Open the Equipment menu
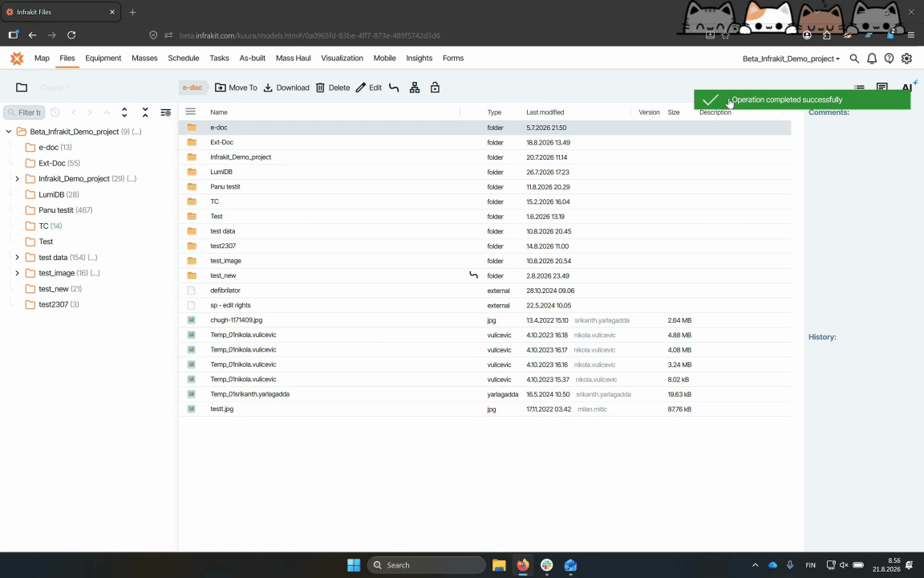 pos(103,58)
